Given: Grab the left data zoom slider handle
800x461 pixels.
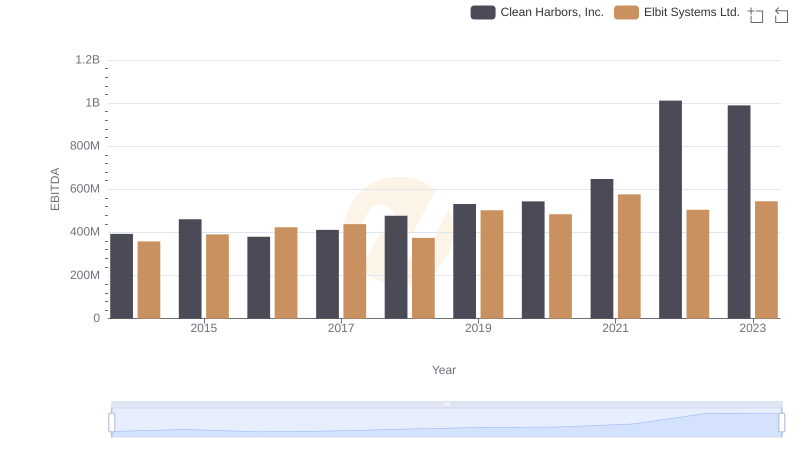Looking at the screenshot, I should 112,422.
